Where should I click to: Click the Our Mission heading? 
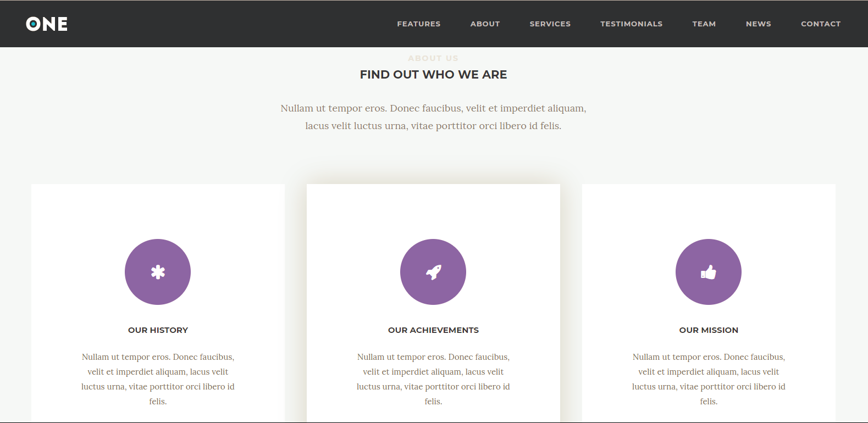tap(709, 330)
